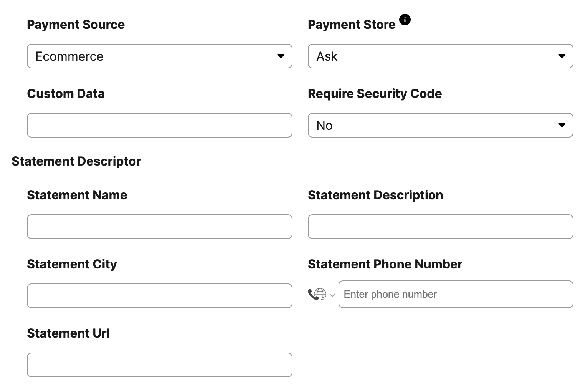Focus the Statement Url input field
588x391 pixels.
click(160, 365)
